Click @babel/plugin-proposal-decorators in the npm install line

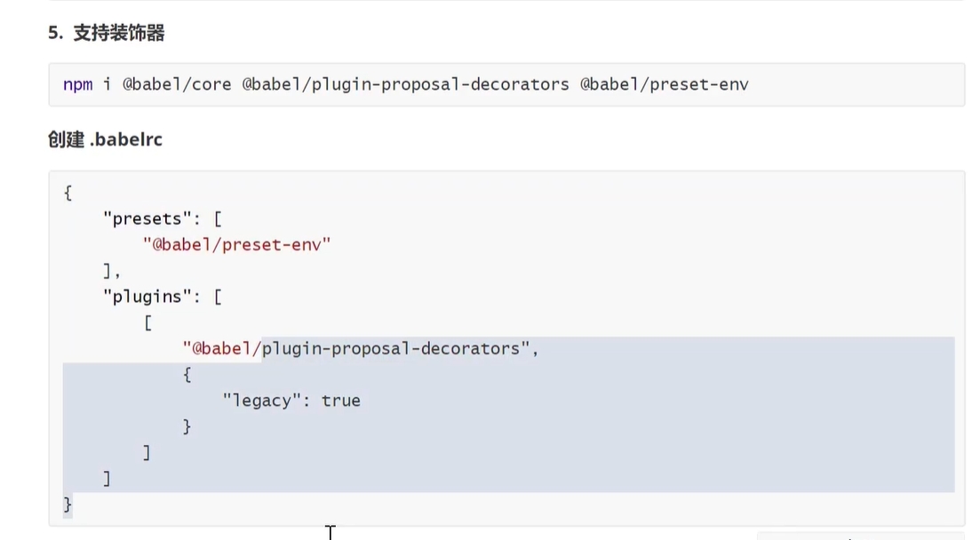(x=405, y=84)
